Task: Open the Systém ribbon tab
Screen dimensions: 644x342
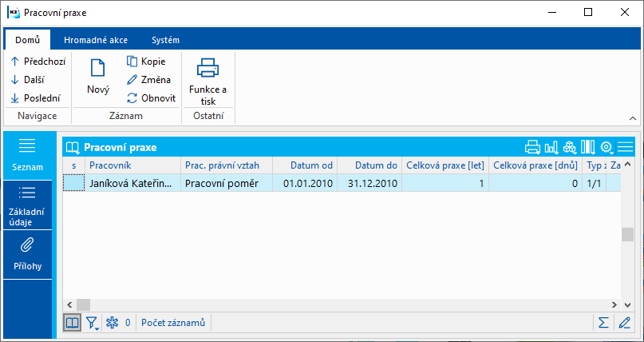Action: coord(165,39)
